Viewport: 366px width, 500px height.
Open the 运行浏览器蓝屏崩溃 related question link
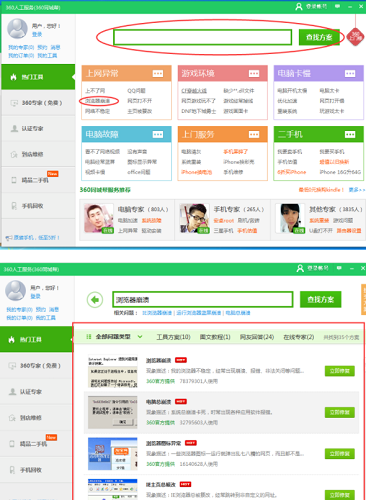(x=199, y=313)
